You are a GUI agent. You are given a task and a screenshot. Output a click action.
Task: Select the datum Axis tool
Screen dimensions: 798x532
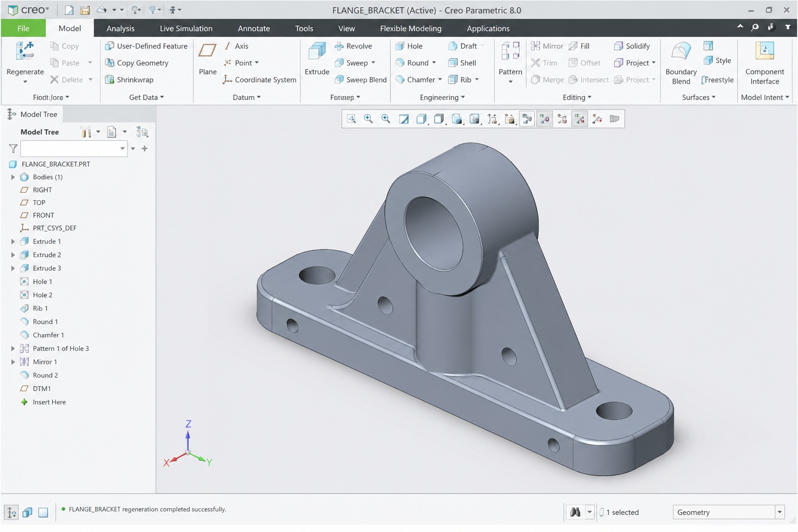pyautogui.click(x=236, y=46)
